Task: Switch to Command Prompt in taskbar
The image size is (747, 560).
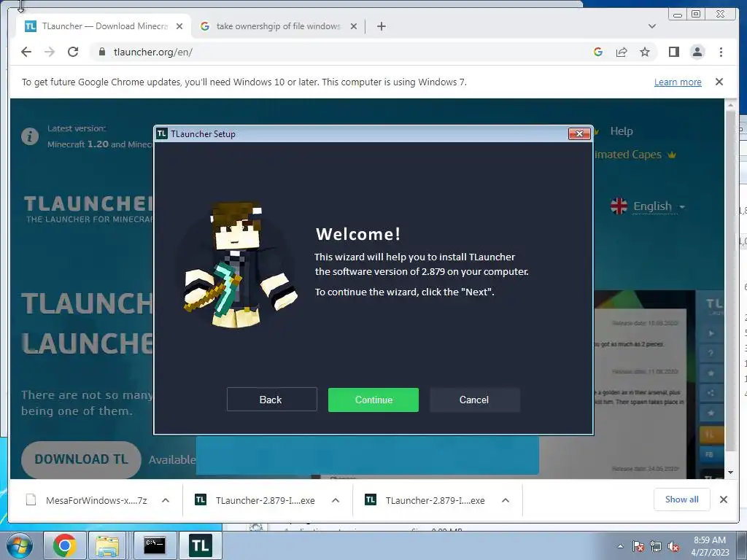Action: (x=155, y=545)
